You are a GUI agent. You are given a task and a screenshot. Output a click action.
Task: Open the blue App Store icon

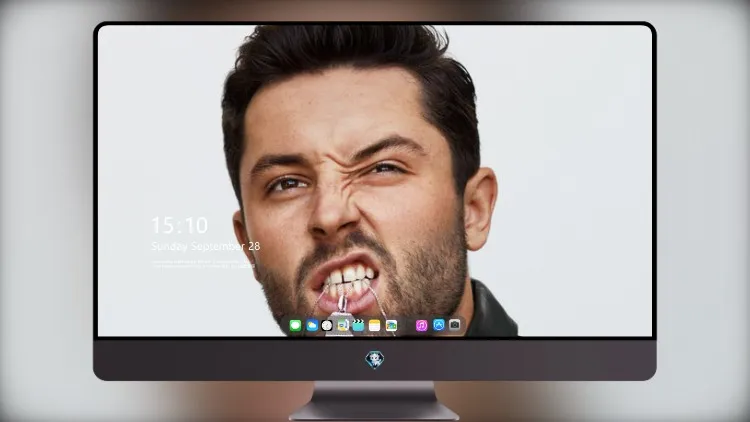439,325
